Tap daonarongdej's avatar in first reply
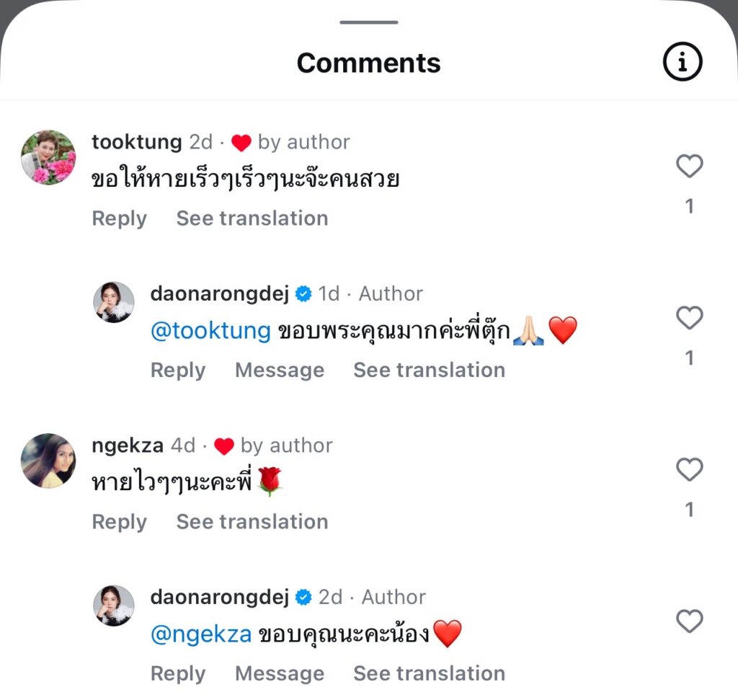The image size is (738, 700). click(x=114, y=302)
